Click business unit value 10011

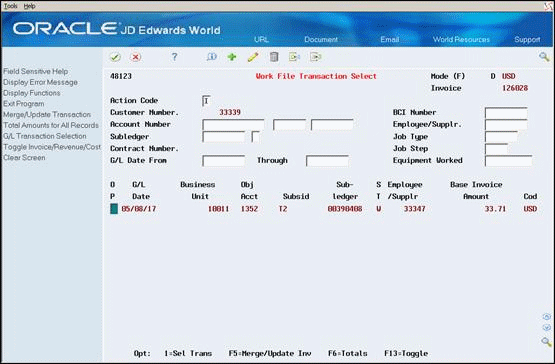[218, 209]
